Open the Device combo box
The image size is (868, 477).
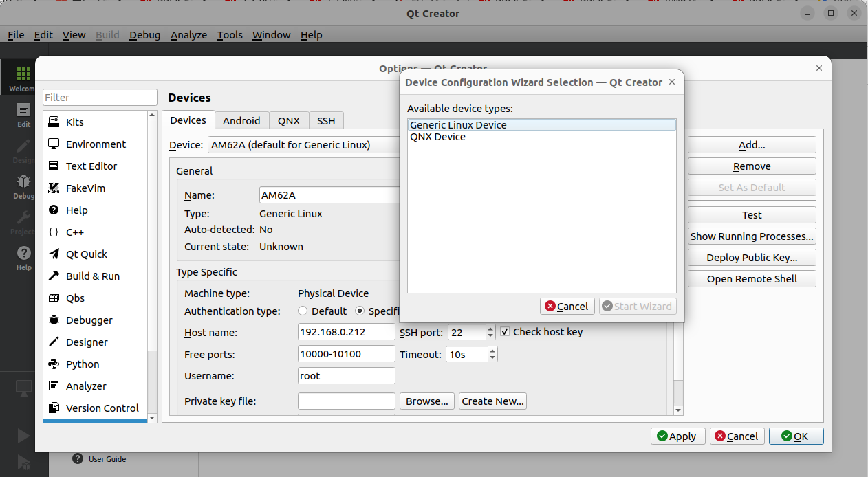point(303,145)
